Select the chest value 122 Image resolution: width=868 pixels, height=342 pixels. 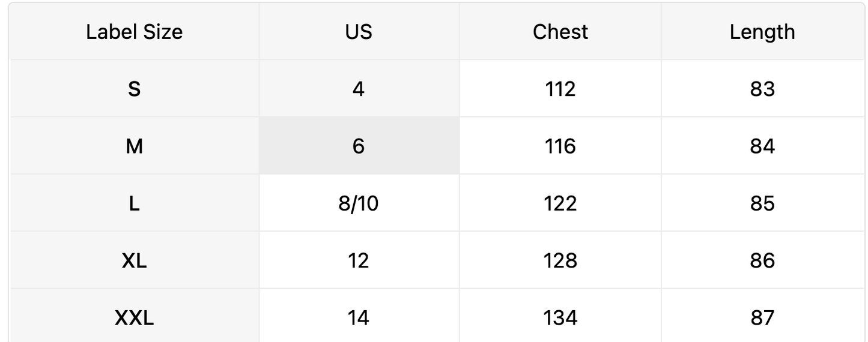[560, 203]
